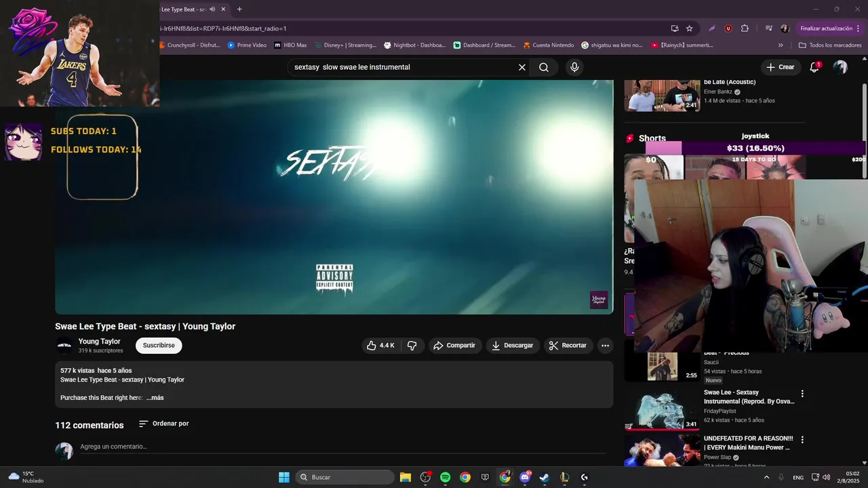Image resolution: width=868 pixels, height=488 pixels.
Task: Show hidden system tray icons
Action: [x=767, y=477]
